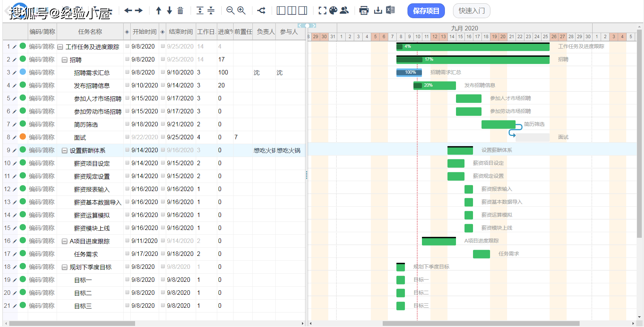
Task: Collapse the 规划下季度目标 group
Action: (64, 267)
